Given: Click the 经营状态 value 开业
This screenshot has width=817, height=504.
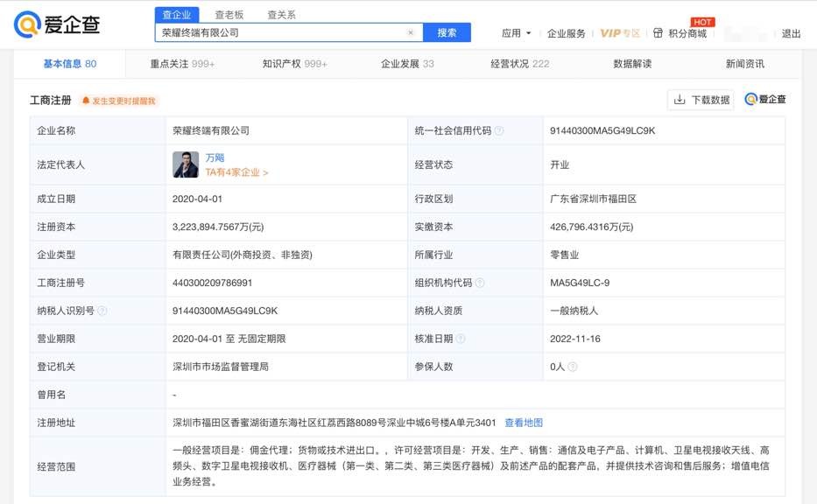Looking at the screenshot, I should [560, 164].
